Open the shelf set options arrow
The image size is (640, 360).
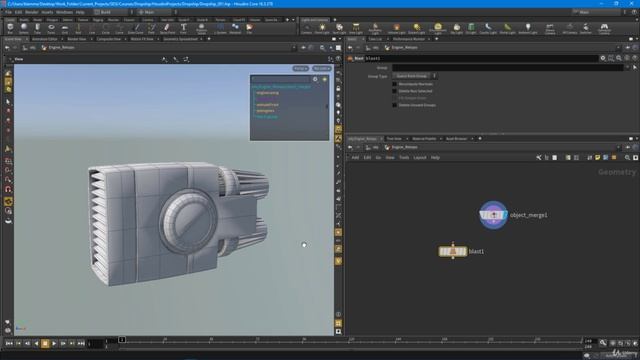click(293, 20)
